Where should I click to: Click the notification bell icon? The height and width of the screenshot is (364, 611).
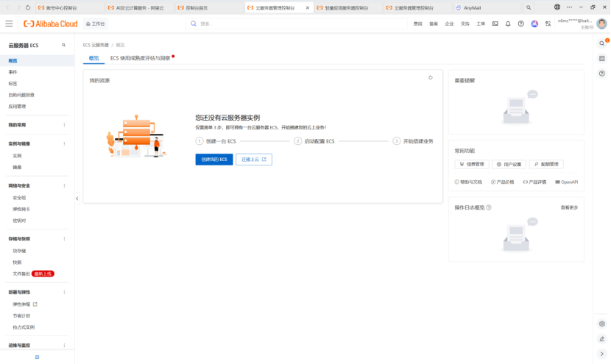[508, 24]
